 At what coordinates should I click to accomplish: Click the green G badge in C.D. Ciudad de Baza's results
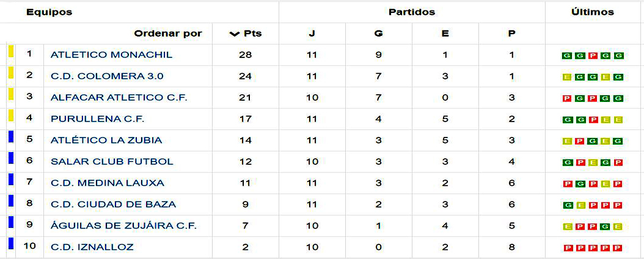pos(567,205)
